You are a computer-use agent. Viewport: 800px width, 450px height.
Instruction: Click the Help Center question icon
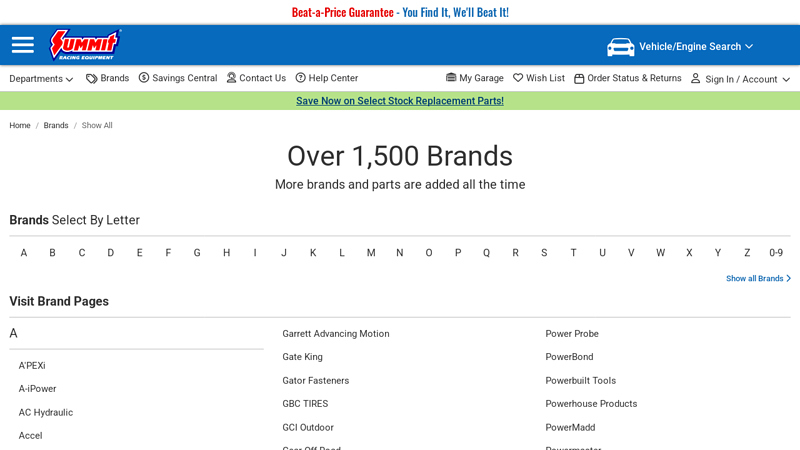[301, 78]
